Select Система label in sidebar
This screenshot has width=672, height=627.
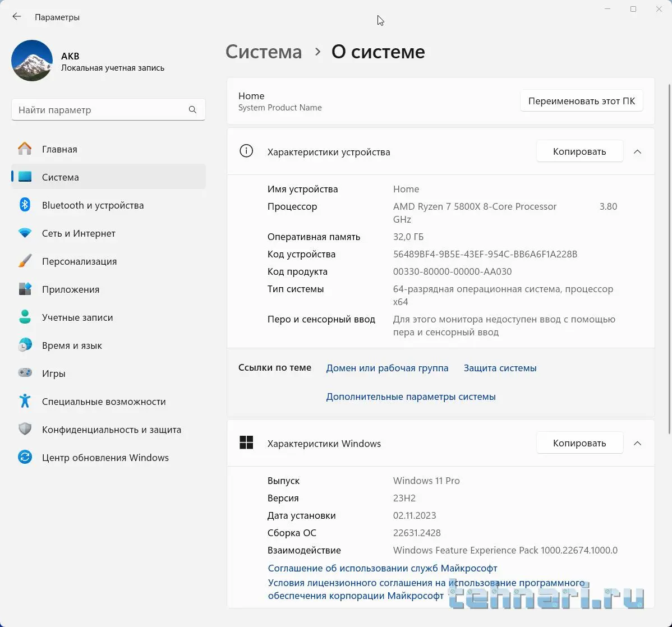[61, 177]
